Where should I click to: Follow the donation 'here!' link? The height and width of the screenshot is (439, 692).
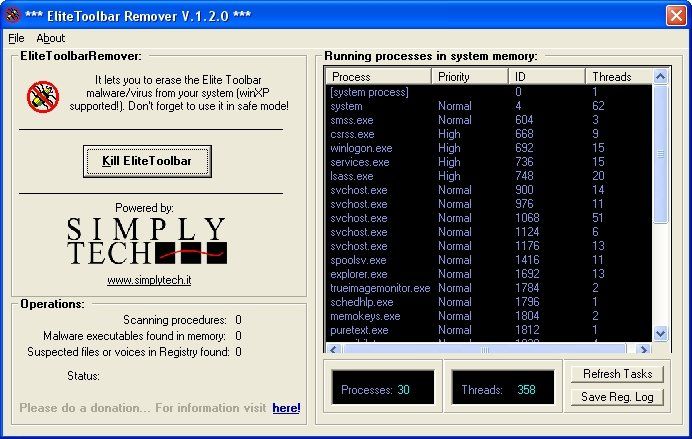click(x=286, y=408)
